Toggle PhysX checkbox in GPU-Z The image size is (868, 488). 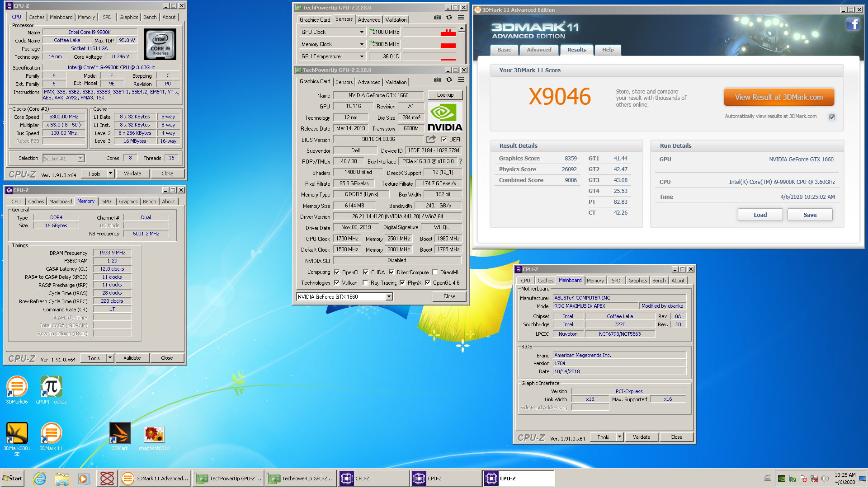[x=402, y=282]
